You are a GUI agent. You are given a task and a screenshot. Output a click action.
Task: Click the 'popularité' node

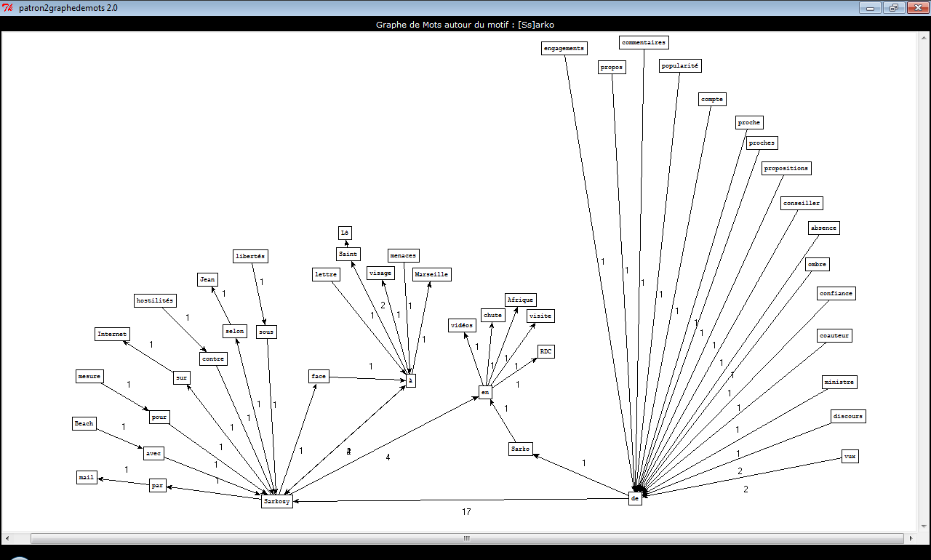681,65
